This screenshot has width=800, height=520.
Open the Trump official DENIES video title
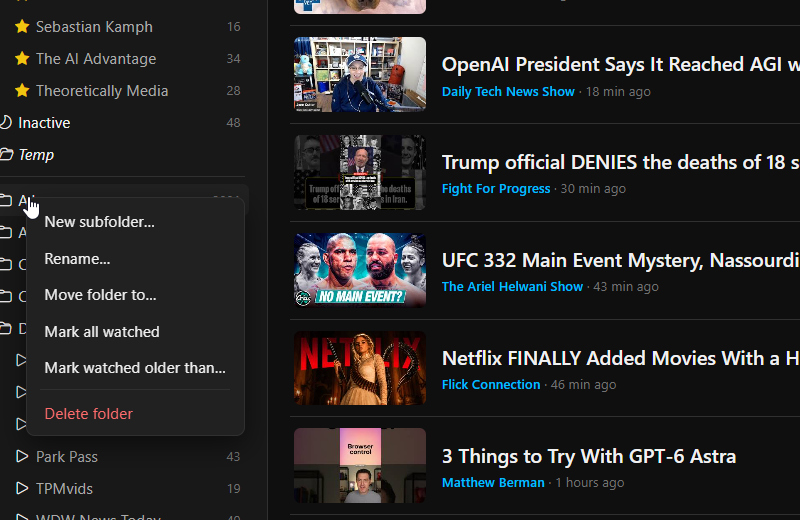(620, 162)
